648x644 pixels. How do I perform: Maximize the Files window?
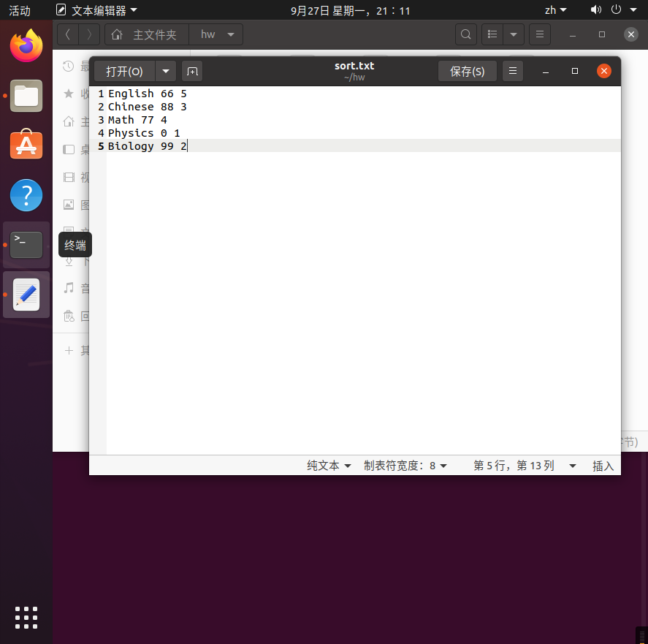tap(602, 34)
